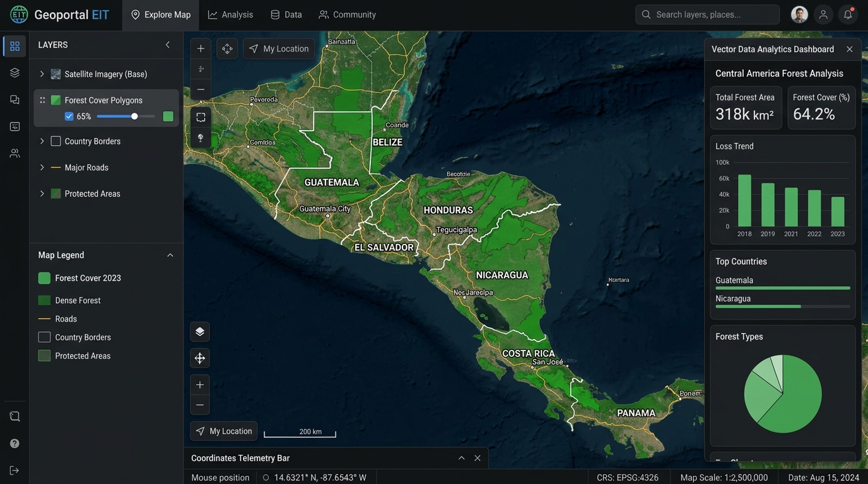Open the comments icon in left sidebar

(15, 100)
